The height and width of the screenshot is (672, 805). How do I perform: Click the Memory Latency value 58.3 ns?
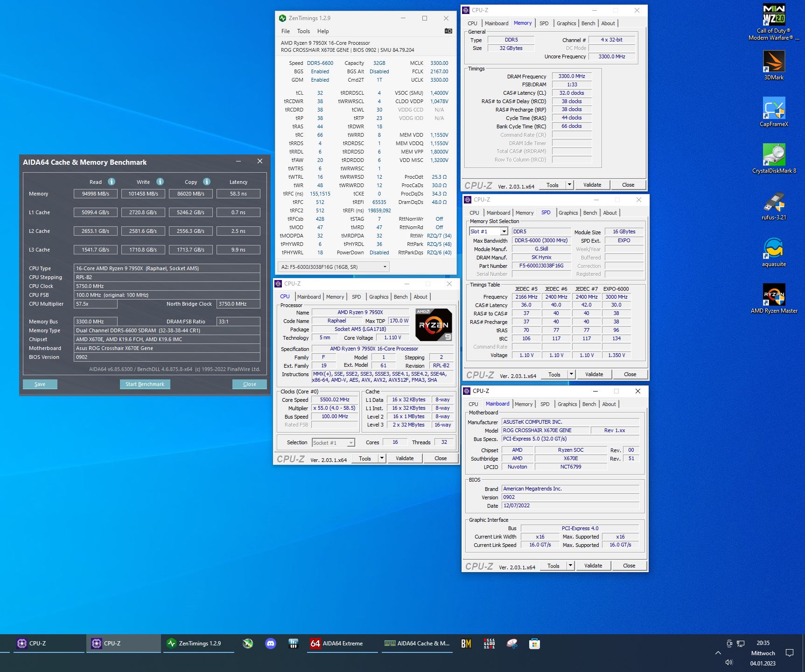pos(238,194)
